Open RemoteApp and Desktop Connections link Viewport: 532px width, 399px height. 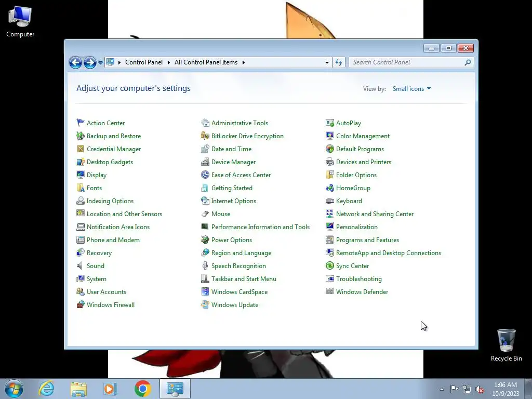[389, 253]
